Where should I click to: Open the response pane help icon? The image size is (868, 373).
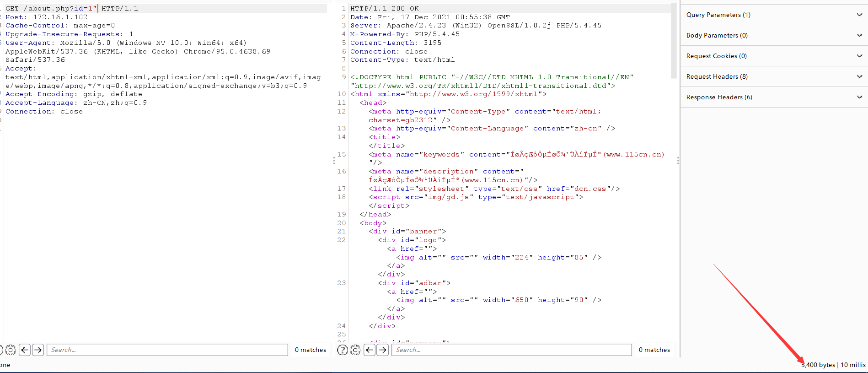342,350
